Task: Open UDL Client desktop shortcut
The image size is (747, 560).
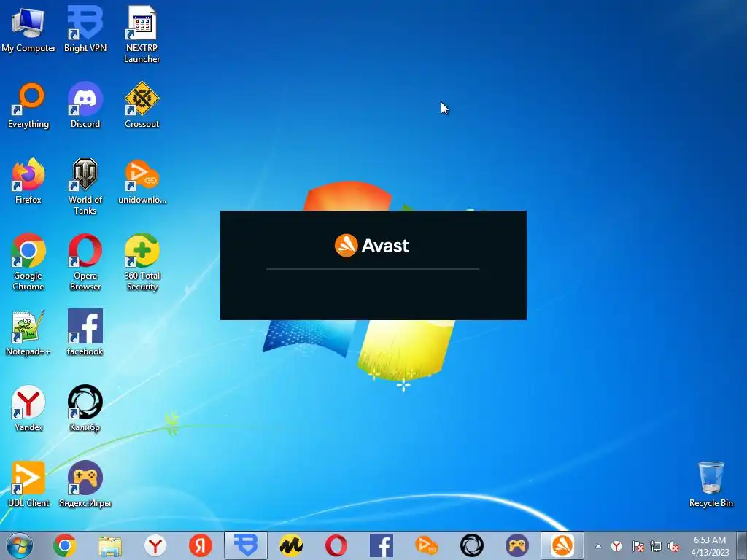Action: 28,484
